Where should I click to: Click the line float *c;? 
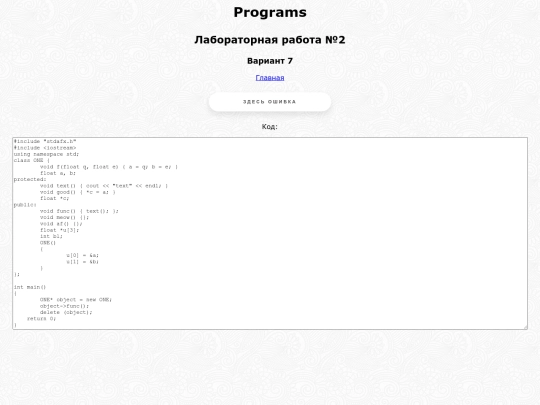pos(54,198)
